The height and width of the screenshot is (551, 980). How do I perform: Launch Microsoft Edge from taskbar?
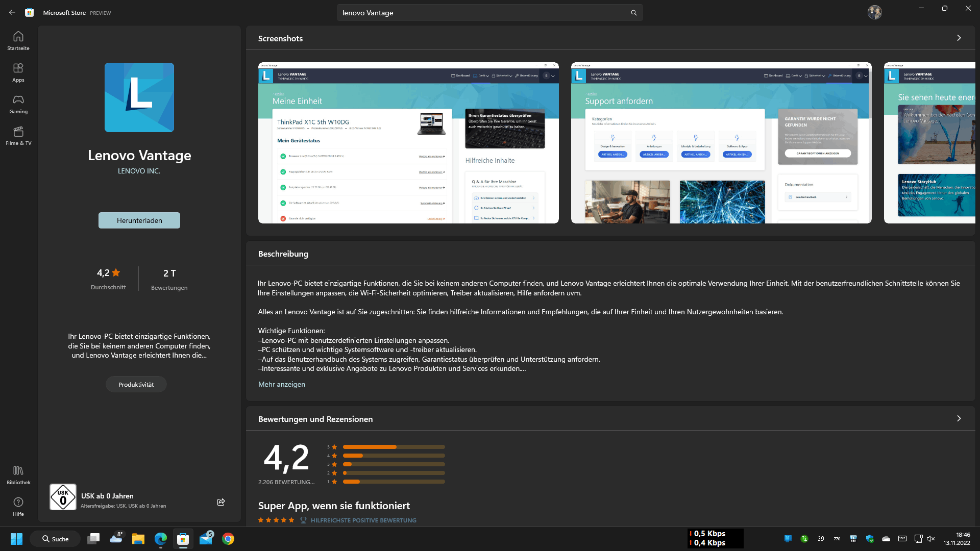click(x=161, y=539)
